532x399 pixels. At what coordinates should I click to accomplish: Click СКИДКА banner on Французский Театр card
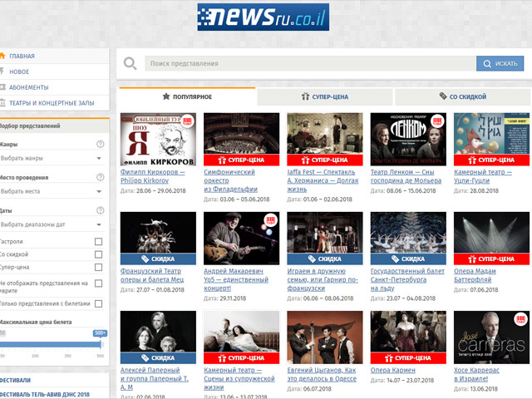[158, 259]
